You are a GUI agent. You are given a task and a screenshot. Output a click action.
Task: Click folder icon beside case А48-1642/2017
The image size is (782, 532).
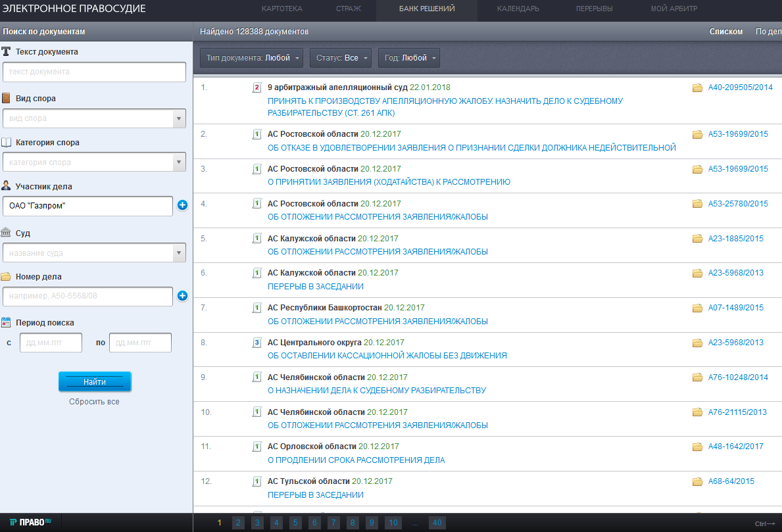point(698,447)
